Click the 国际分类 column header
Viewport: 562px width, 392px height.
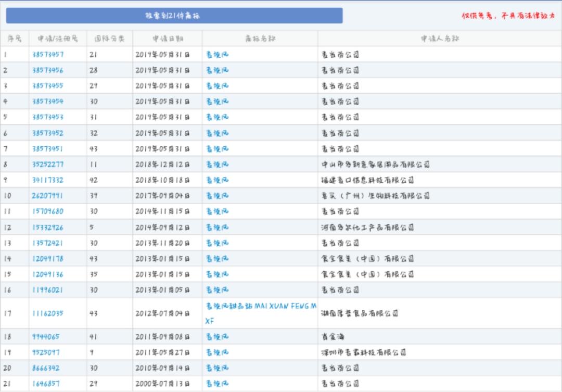click(x=109, y=39)
